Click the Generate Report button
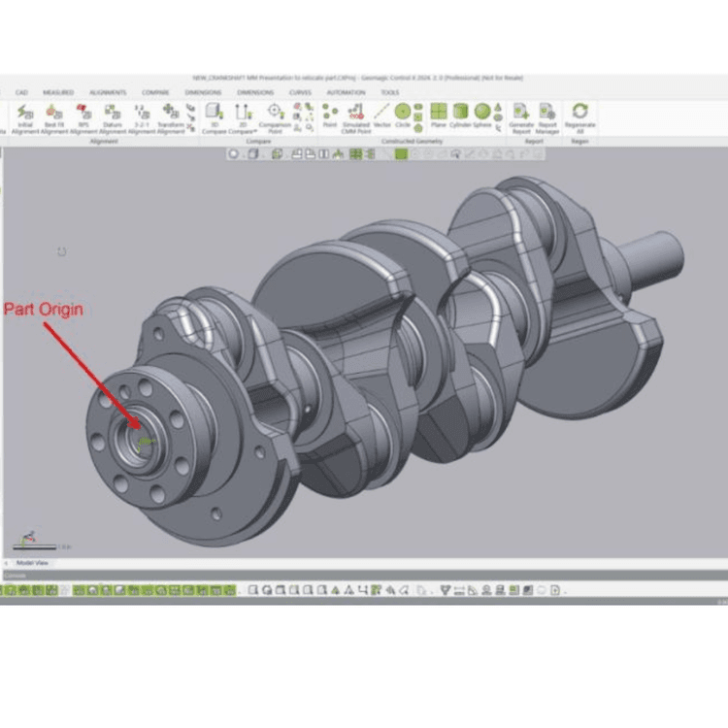 (521, 116)
